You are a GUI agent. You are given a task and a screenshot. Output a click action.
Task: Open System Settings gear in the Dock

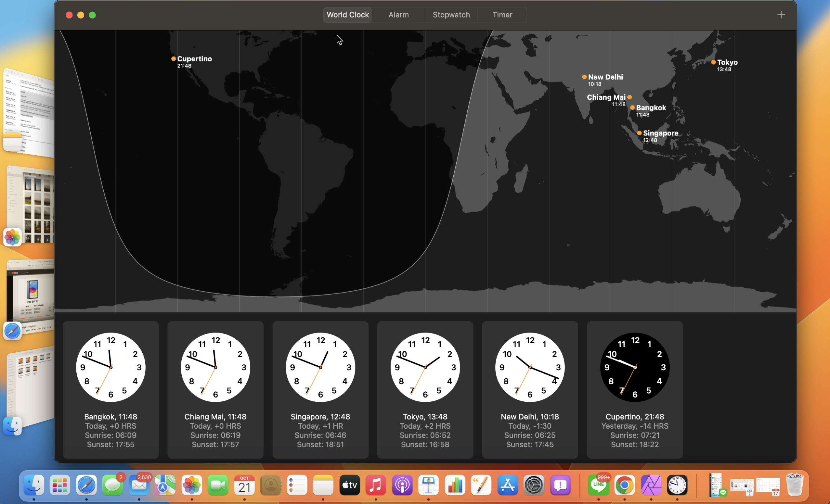point(534,485)
